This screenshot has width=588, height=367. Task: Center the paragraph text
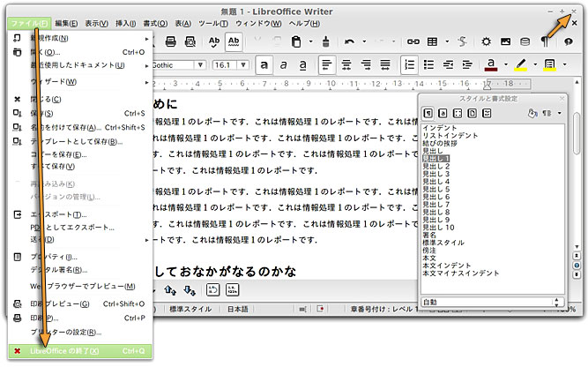346,65
